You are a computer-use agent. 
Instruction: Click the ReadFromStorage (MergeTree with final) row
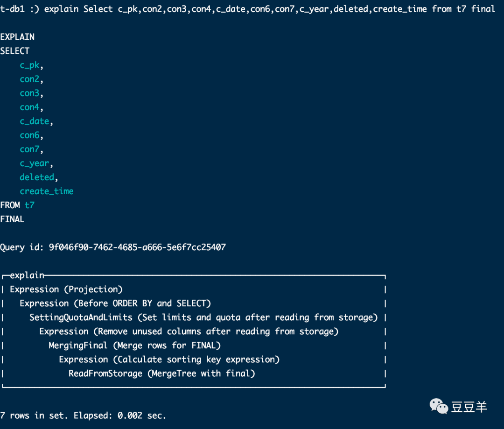[161, 373]
